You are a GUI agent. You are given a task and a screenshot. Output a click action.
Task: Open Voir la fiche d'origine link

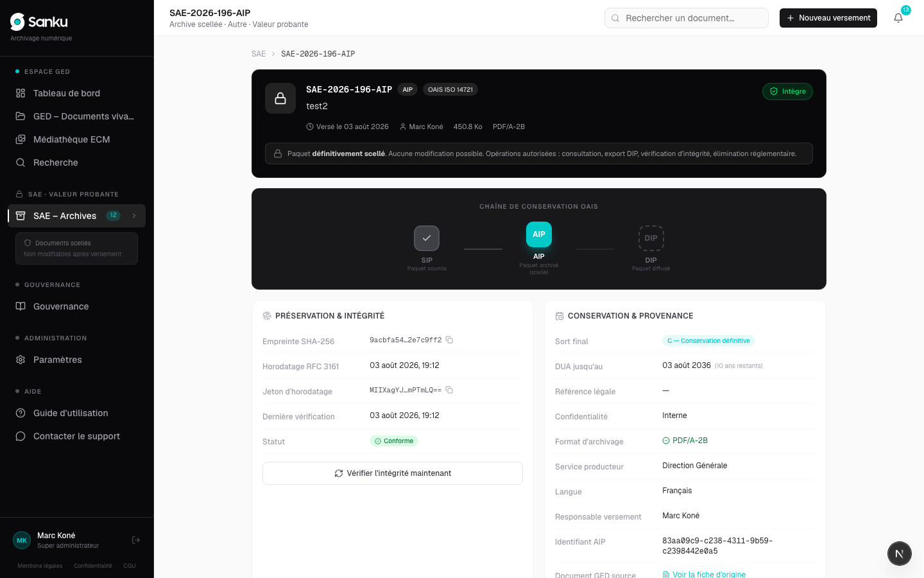(x=704, y=575)
